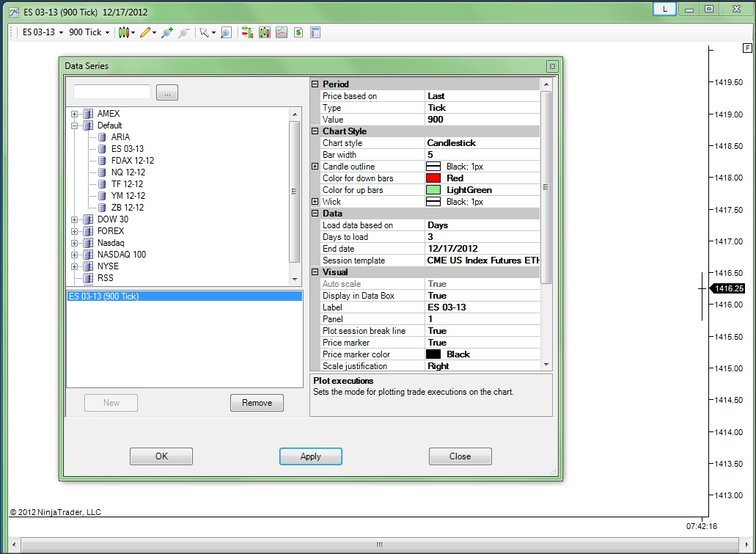The width and height of the screenshot is (756, 554).
Task: Click the Remove button
Action: pyautogui.click(x=257, y=402)
